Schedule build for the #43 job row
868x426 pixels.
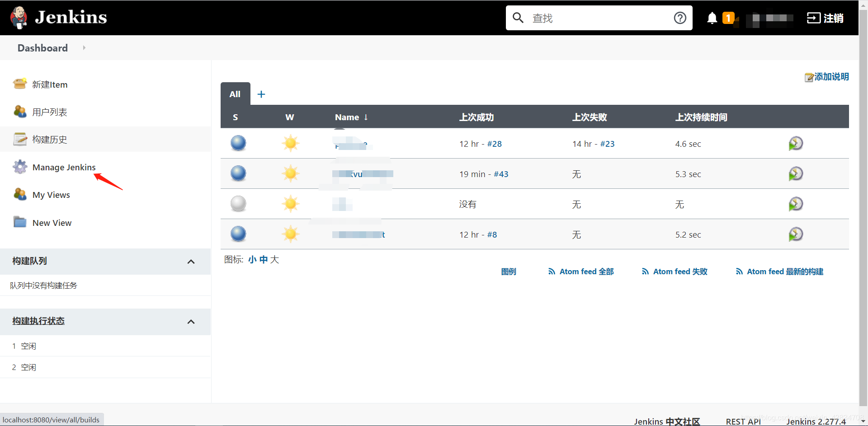click(796, 174)
